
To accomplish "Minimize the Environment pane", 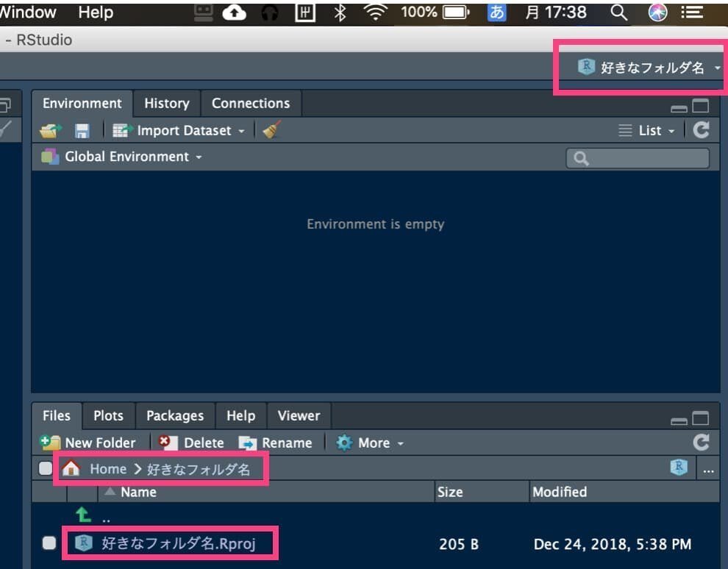I will pyautogui.click(x=679, y=108).
